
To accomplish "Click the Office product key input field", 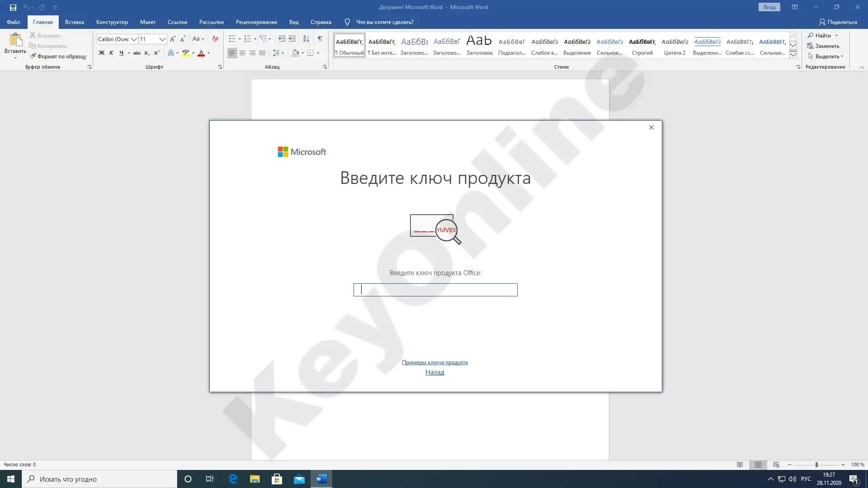I will 435,290.
